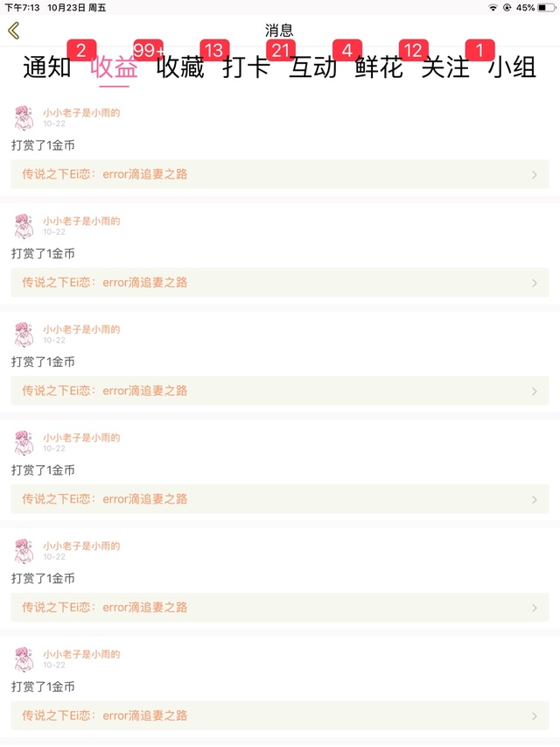Expand the bottom story card chevron
The width and height of the screenshot is (560, 747).
pos(535,716)
